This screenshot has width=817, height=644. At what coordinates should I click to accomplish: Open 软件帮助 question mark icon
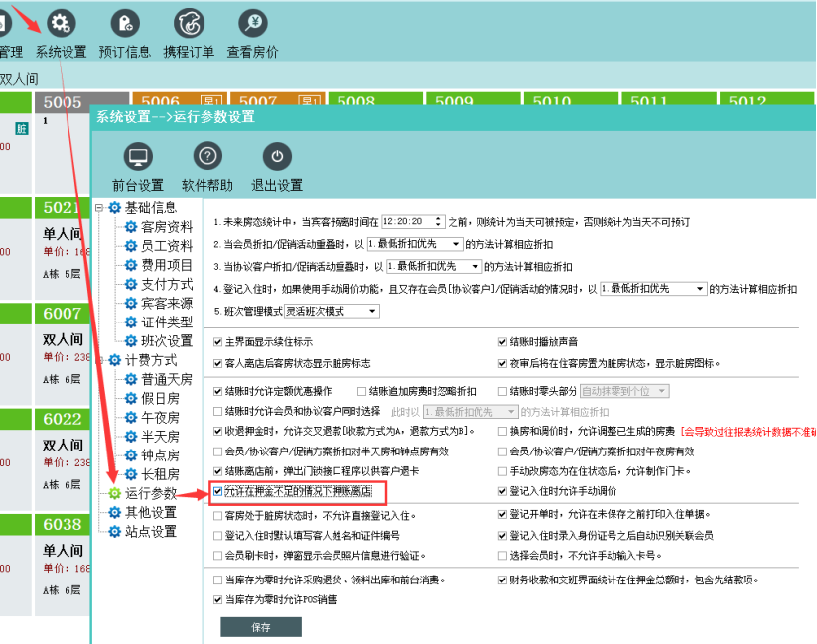(x=207, y=156)
